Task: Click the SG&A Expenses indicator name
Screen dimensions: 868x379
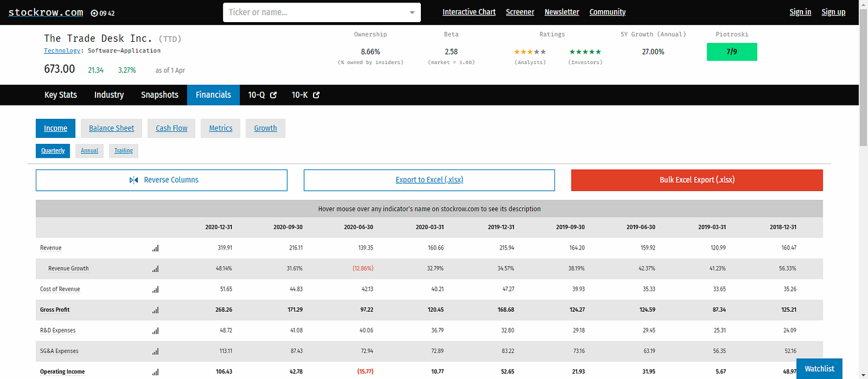Action: (59, 352)
